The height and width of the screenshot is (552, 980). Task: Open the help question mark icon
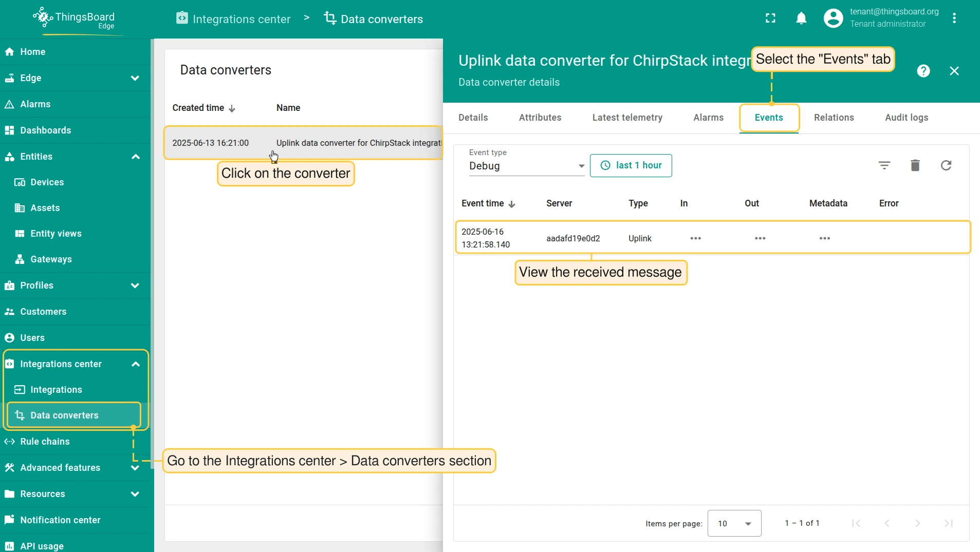coord(923,71)
